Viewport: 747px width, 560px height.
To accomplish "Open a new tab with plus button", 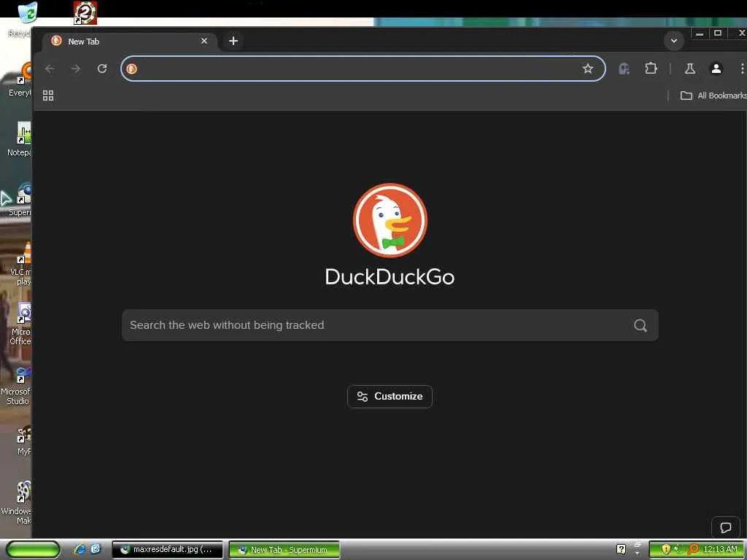I will 233,41.
